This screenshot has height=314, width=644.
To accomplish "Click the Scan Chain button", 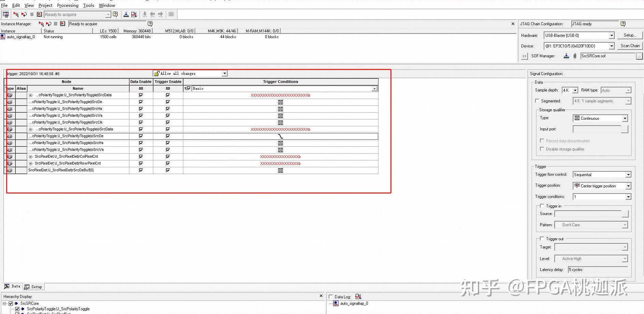I will click(x=630, y=46).
